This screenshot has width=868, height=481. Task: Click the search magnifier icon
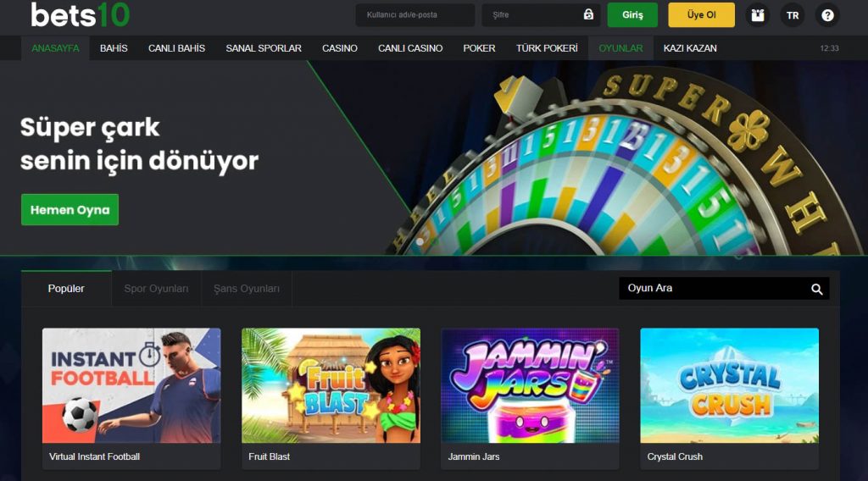(816, 289)
